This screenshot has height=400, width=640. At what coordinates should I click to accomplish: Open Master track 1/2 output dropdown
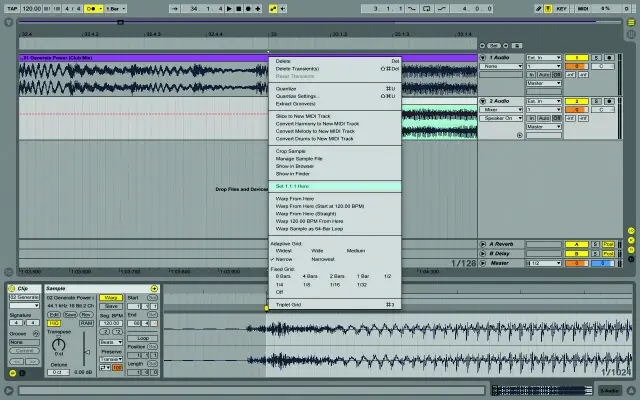pyautogui.click(x=544, y=263)
